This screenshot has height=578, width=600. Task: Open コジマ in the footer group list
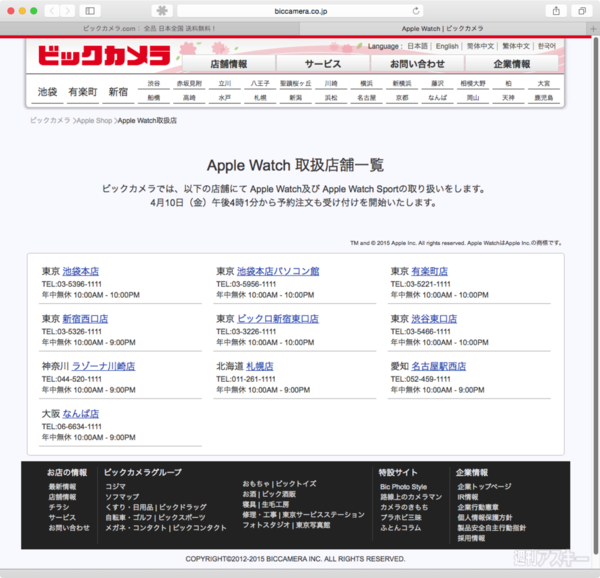[115, 487]
